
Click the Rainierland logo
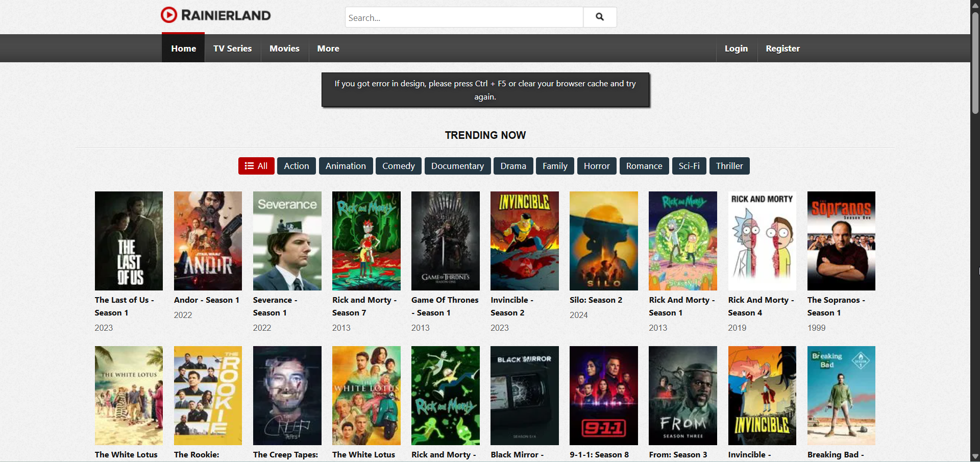[x=215, y=15]
